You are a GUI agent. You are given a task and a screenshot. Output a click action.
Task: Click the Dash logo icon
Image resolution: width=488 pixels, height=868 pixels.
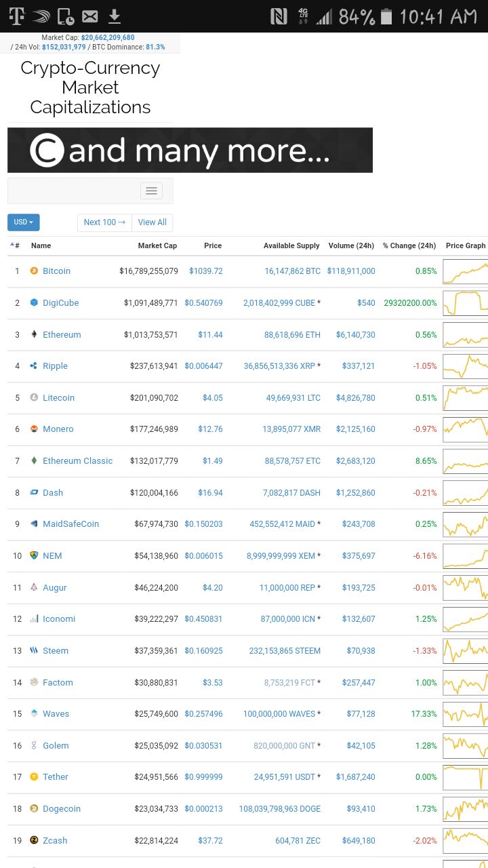34,492
